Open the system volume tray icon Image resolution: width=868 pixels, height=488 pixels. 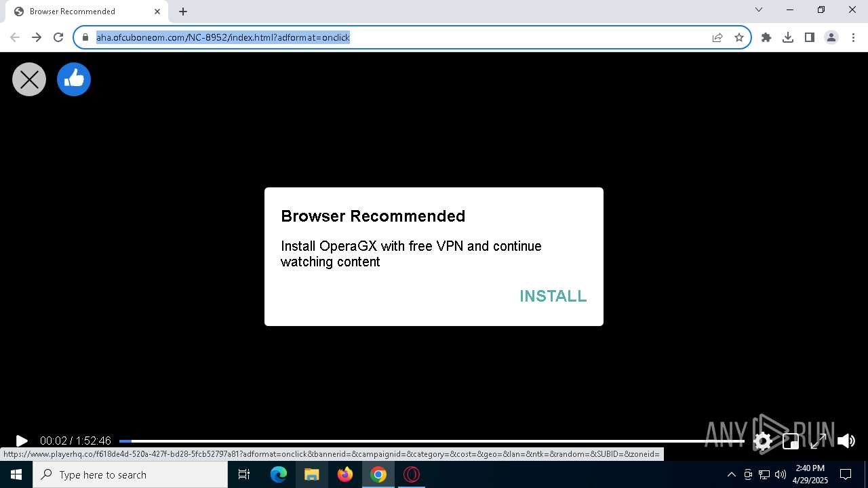coord(781,474)
